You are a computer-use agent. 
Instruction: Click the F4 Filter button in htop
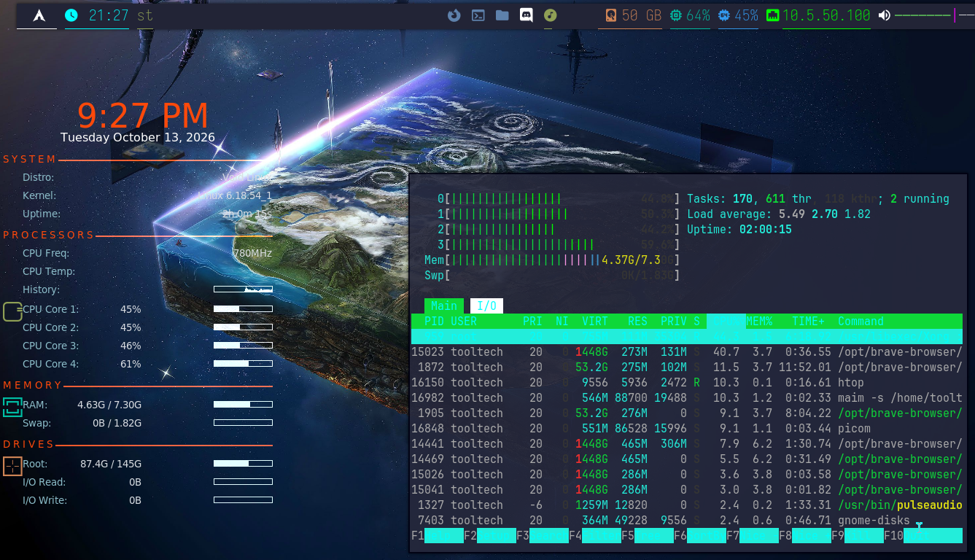(595, 536)
